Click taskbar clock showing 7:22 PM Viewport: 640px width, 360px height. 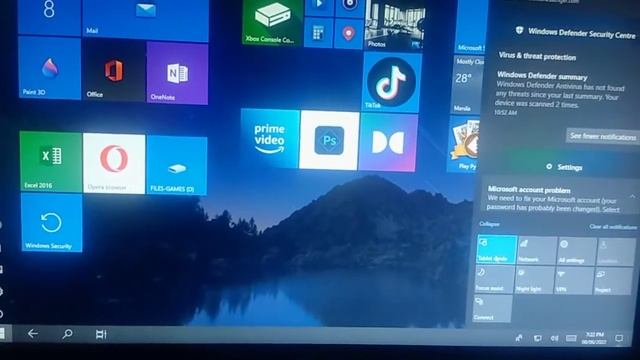594,338
